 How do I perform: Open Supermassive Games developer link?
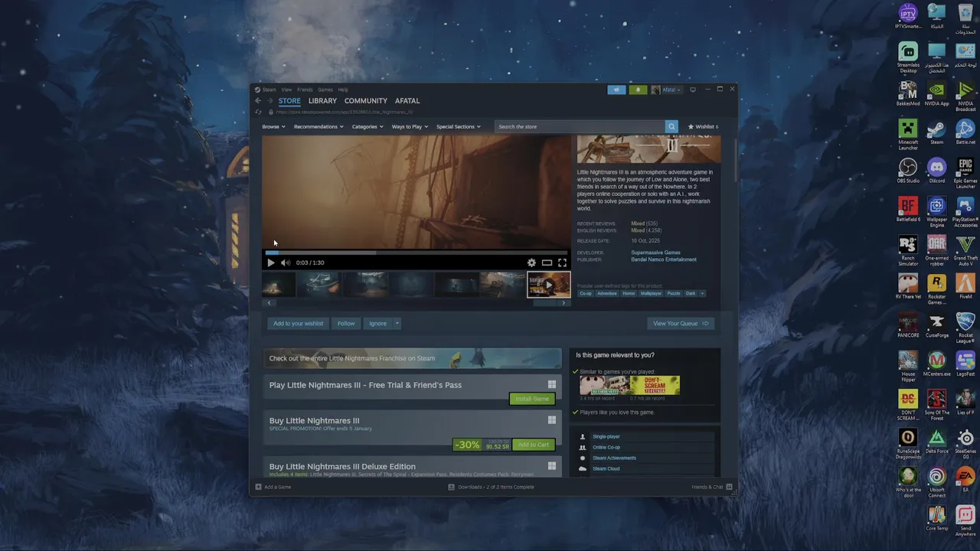click(x=655, y=253)
